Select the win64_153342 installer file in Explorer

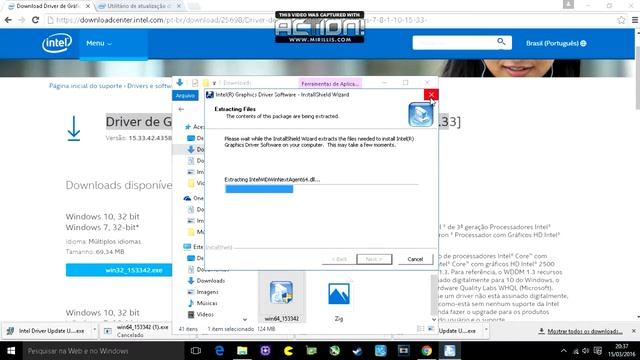pos(282,298)
